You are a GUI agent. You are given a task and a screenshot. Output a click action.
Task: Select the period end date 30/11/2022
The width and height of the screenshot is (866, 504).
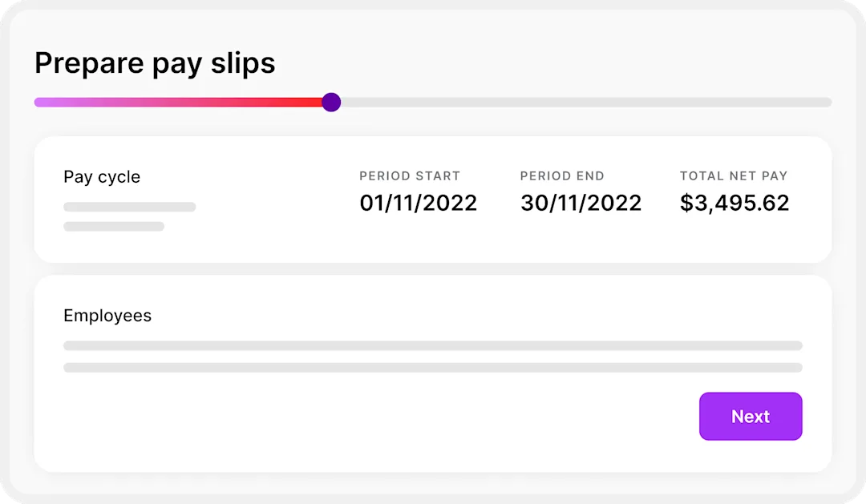pyautogui.click(x=581, y=203)
